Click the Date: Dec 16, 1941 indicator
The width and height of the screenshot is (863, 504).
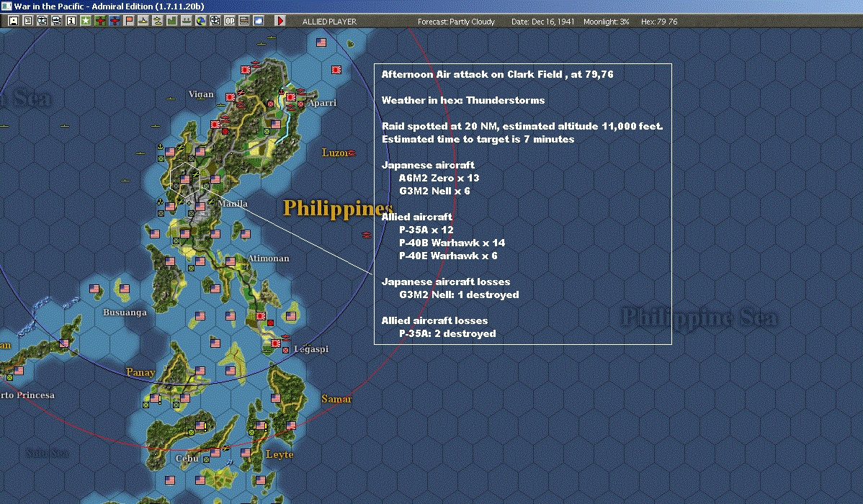[542, 22]
